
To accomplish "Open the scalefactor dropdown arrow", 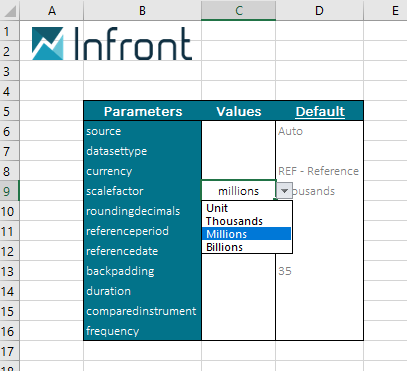I will (x=284, y=191).
